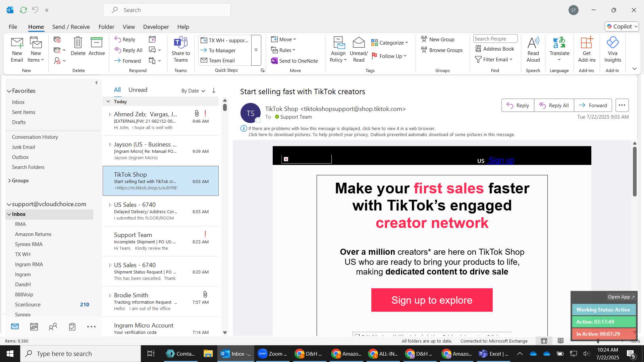Click the zoom slider in the status bar
The image size is (644, 362).
(x=598, y=341)
